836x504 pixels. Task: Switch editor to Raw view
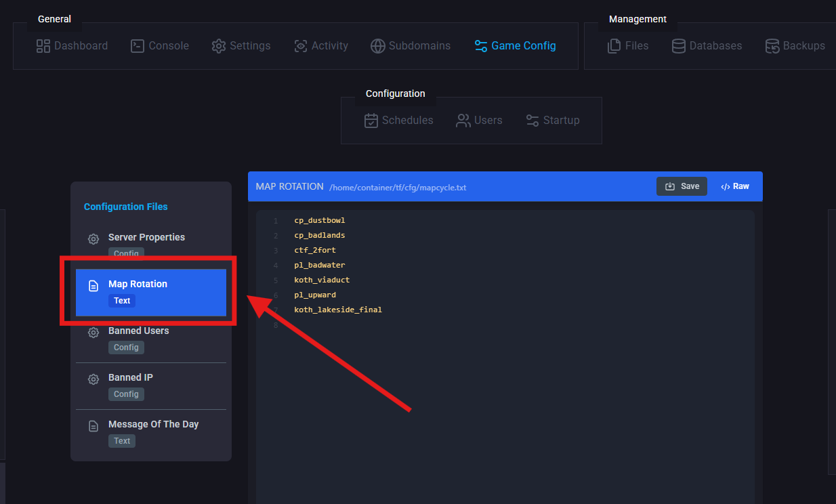tap(735, 186)
